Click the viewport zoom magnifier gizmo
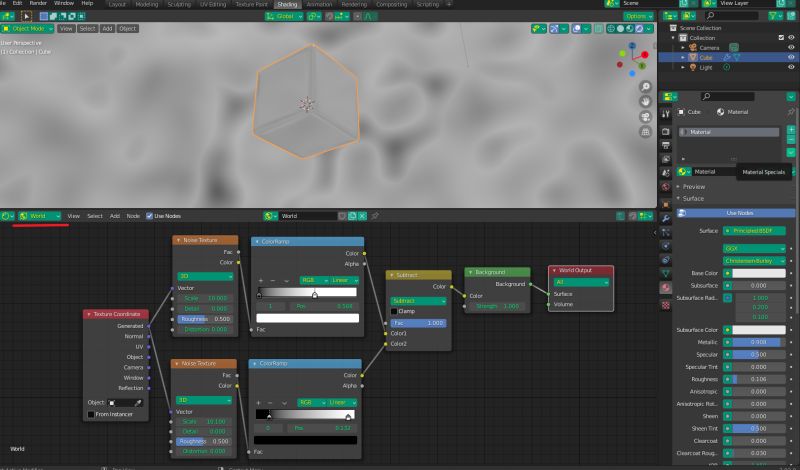The height and width of the screenshot is (470, 800). pyautogui.click(x=645, y=87)
